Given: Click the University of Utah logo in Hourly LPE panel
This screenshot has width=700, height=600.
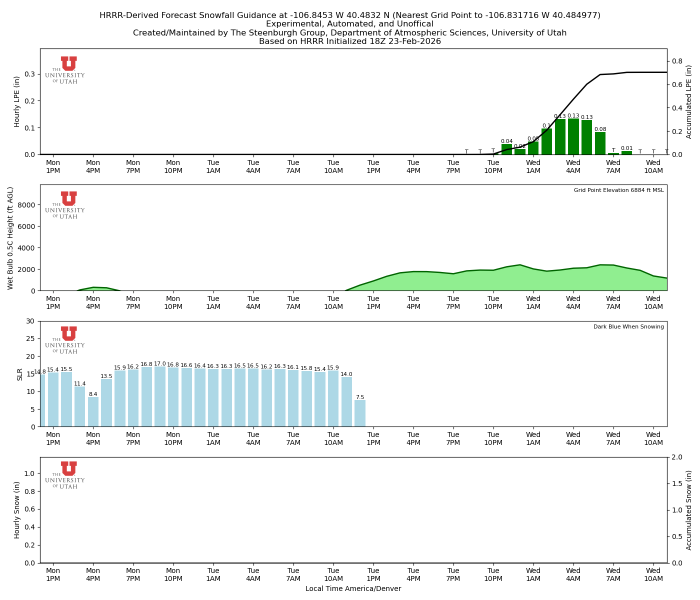Looking at the screenshot, I should pyautogui.click(x=65, y=70).
